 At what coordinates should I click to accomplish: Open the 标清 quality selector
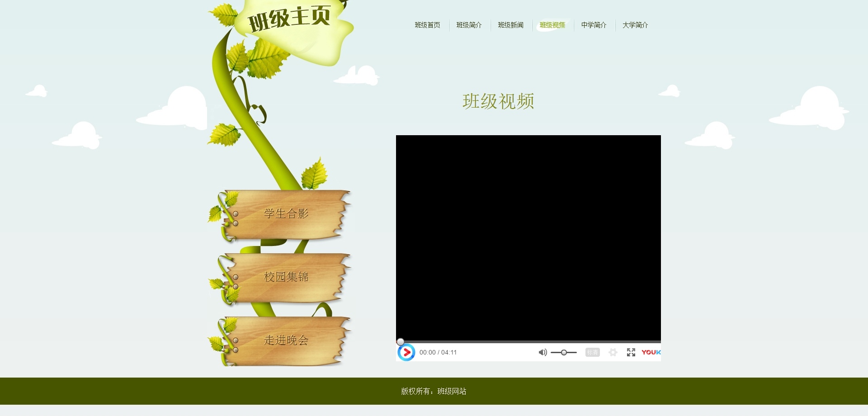click(592, 352)
